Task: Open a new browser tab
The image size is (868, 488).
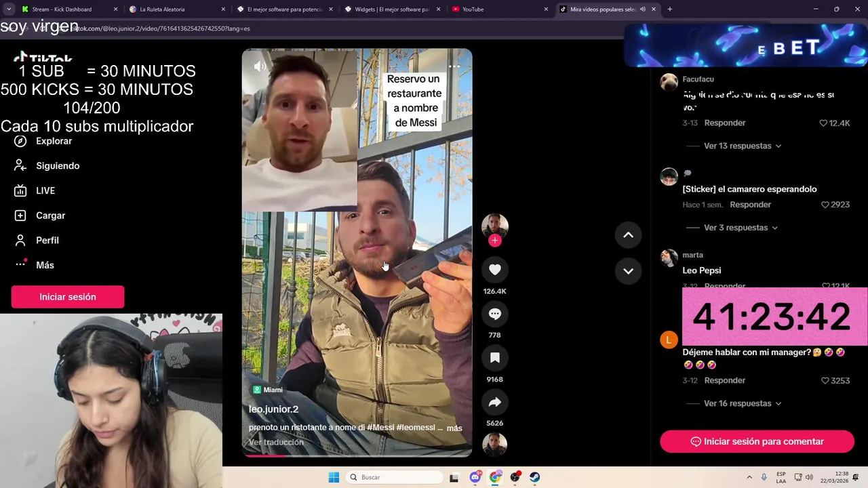Action: (x=669, y=9)
